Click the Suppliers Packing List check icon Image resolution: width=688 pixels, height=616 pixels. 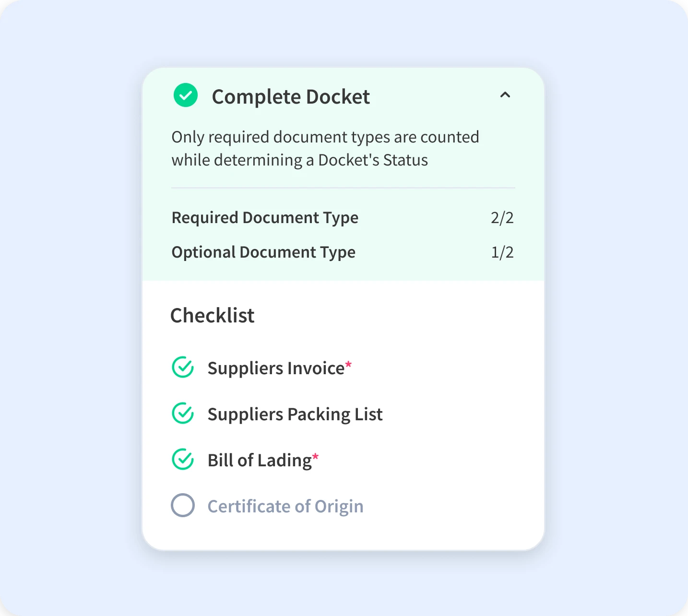(182, 414)
